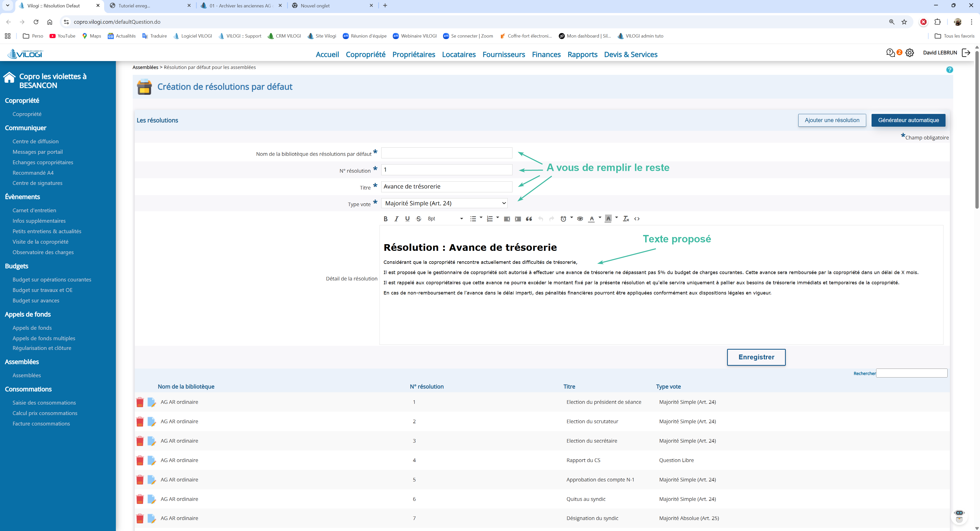Click the Générateur automatique button
This screenshot has height=531, width=980.
coord(909,120)
